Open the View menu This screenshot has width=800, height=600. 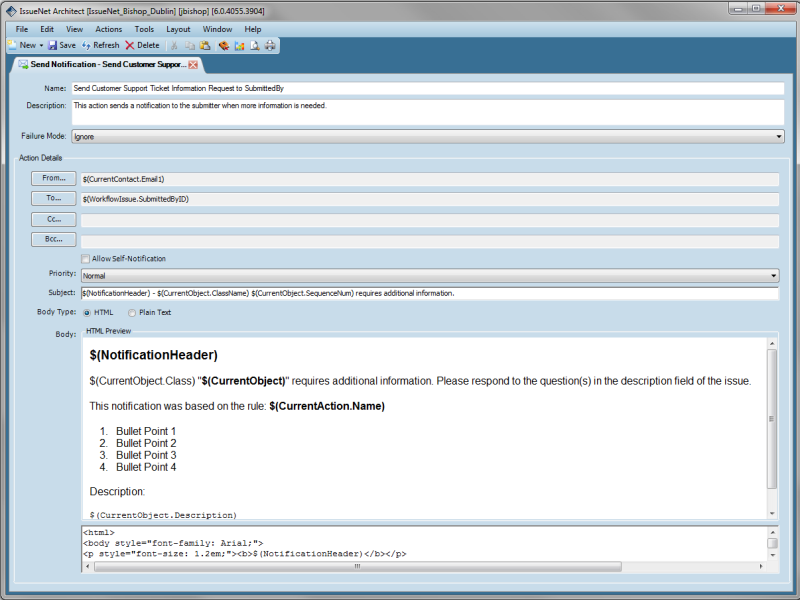pos(74,29)
